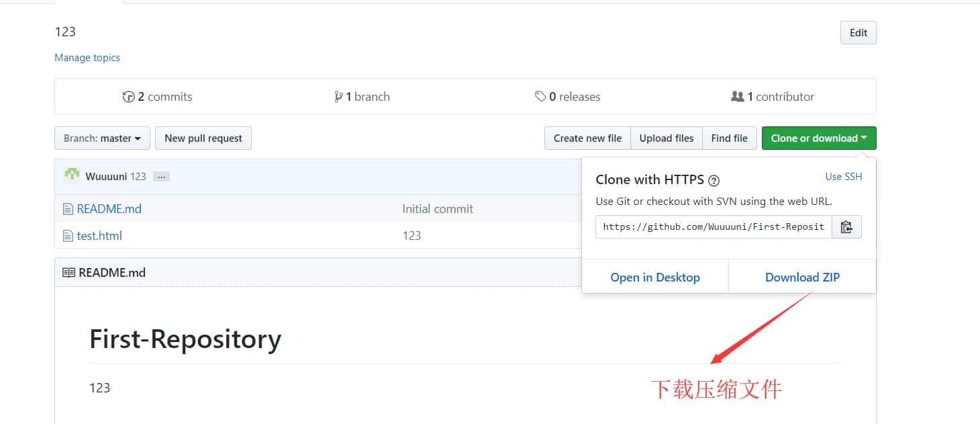Start a New pull request

[x=203, y=138]
